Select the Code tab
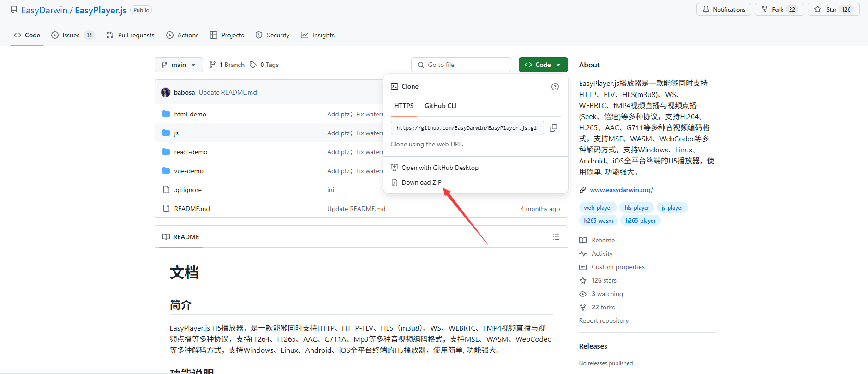 pos(27,35)
